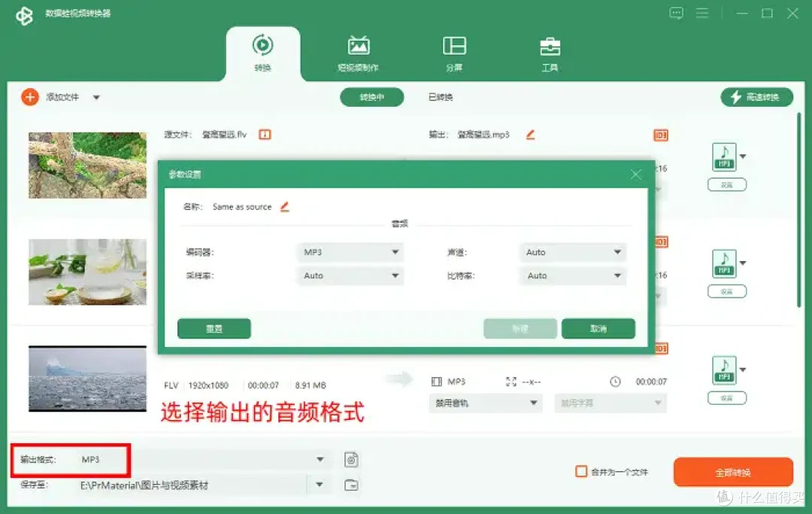
Task: Open the 比特率 bitrate Auto dropdown
Action: coord(573,275)
